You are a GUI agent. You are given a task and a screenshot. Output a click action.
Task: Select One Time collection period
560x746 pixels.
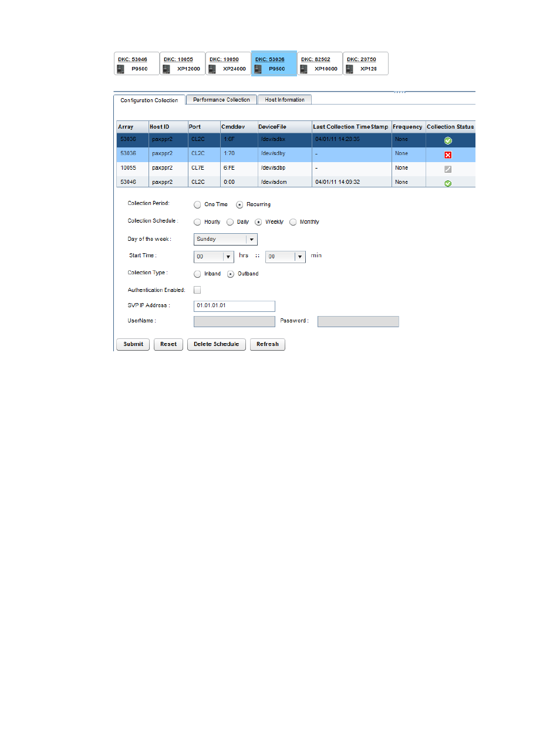point(197,205)
